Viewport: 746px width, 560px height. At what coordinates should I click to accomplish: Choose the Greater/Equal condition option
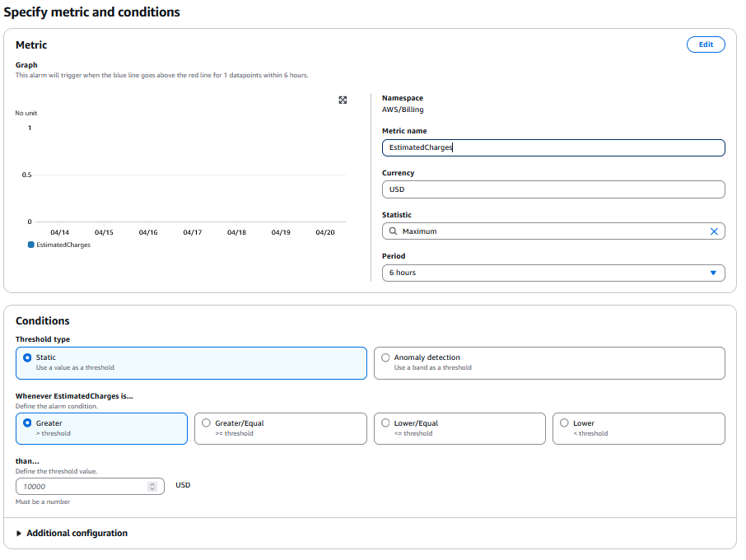tap(207, 423)
